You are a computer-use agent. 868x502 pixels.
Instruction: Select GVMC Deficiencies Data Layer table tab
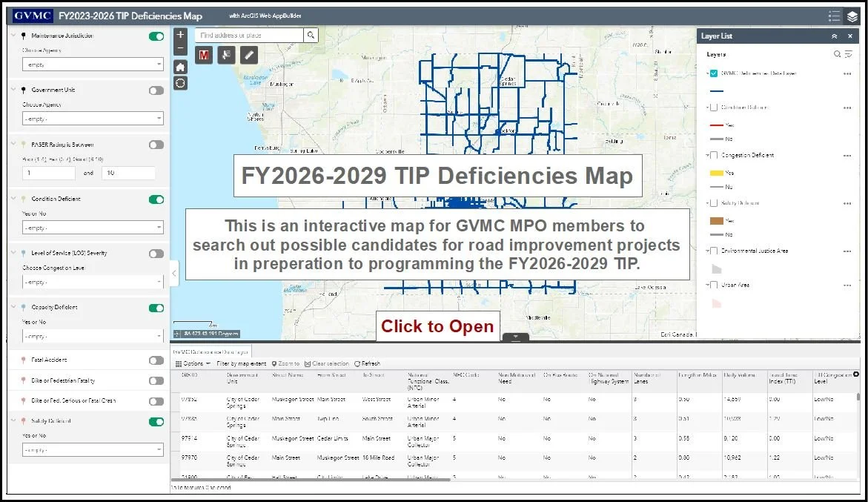(211, 352)
